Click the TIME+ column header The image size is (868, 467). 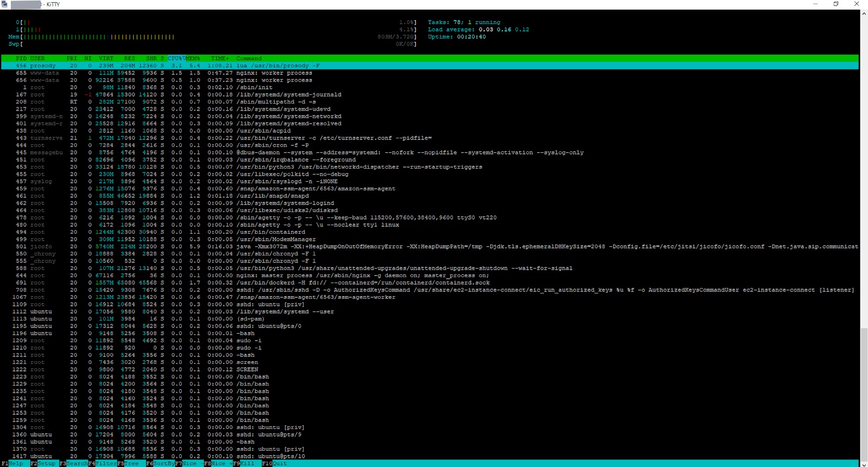click(x=220, y=59)
